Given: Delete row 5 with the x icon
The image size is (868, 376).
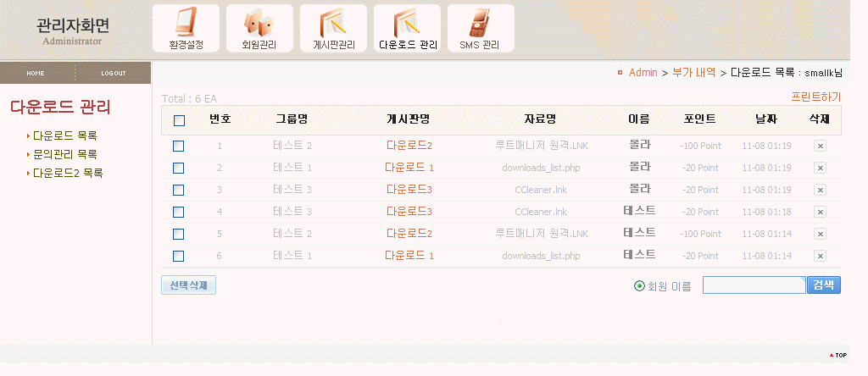Looking at the screenshot, I should click(x=820, y=234).
